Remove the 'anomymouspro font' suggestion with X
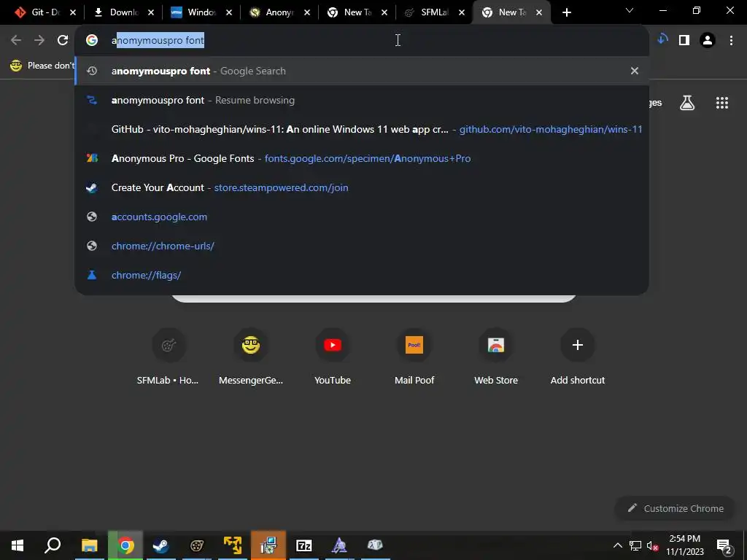Screen dimensions: 747x560 [634, 71]
